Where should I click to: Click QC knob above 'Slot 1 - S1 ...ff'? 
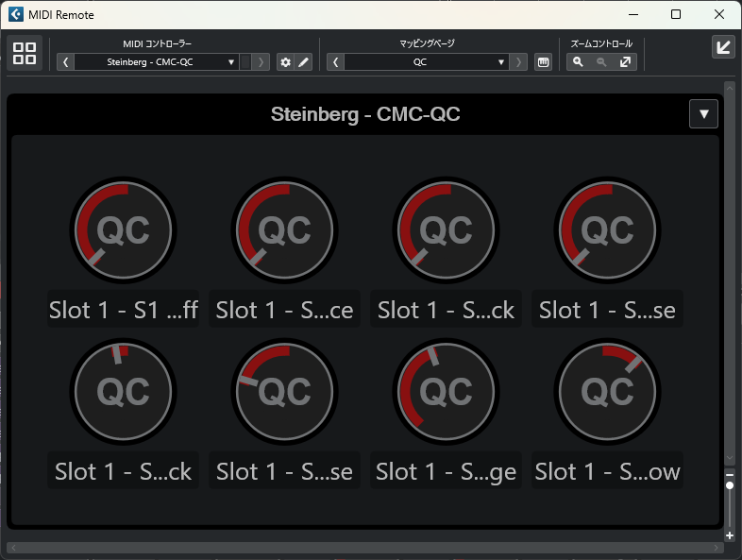[123, 230]
